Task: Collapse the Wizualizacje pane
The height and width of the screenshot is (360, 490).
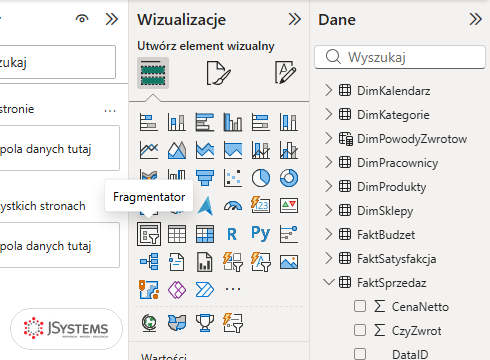Action: coord(295,19)
